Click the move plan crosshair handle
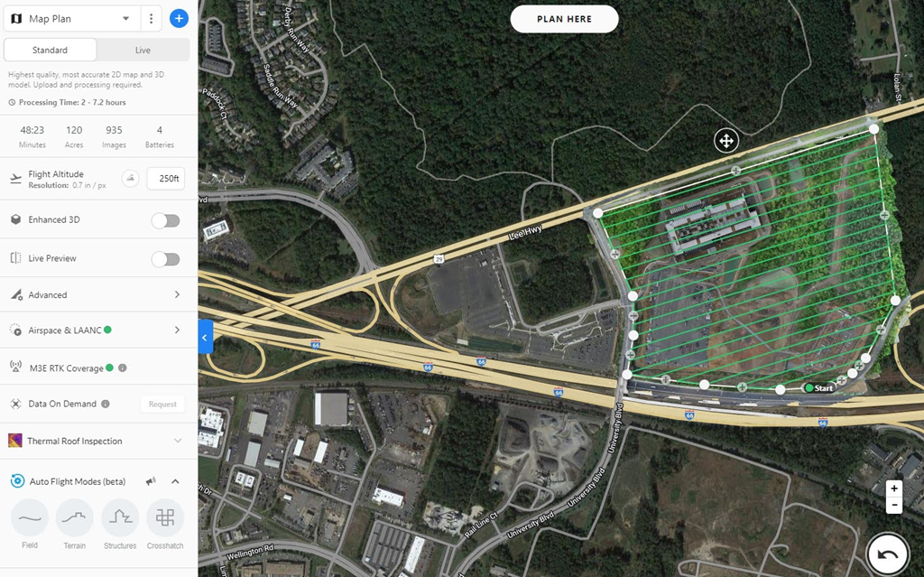Viewport: 924px width, 577px height. (x=726, y=141)
